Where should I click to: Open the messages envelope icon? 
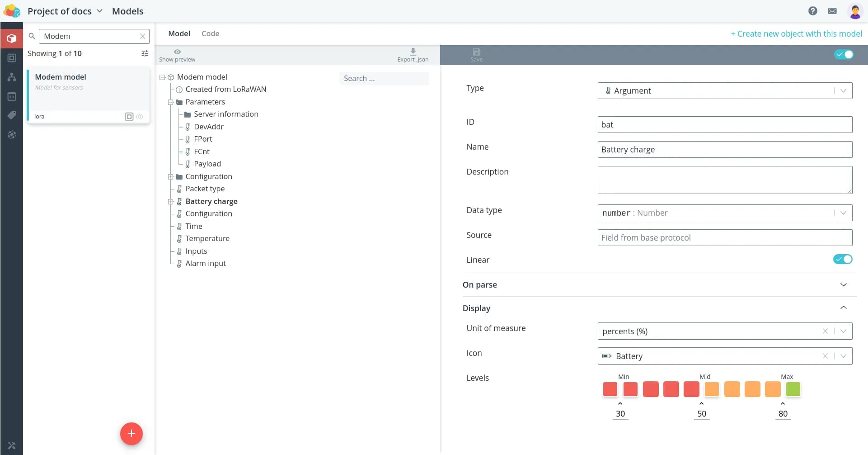point(832,11)
